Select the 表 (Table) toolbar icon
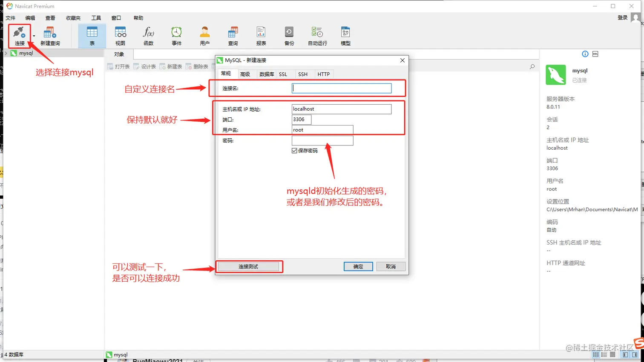The height and width of the screenshot is (362, 644). pos(92,36)
